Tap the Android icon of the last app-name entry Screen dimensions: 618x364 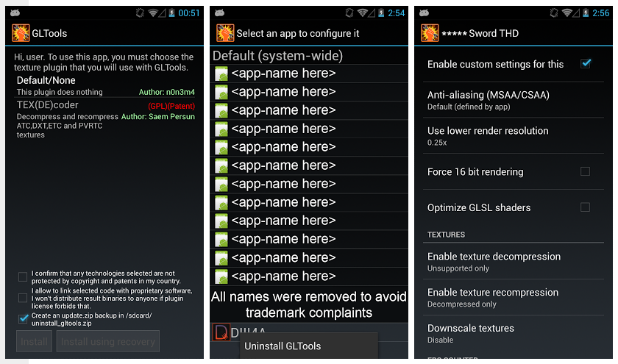pyautogui.click(x=221, y=276)
